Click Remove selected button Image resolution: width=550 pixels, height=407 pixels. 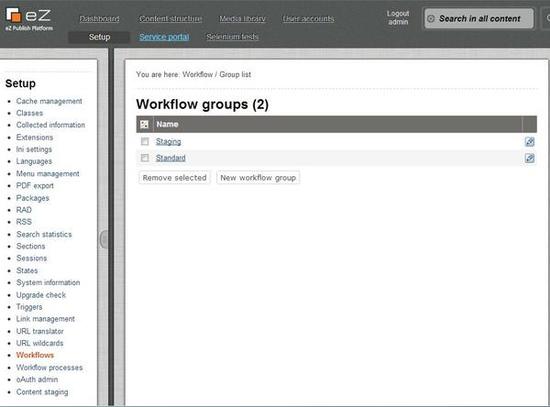click(x=174, y=178)
